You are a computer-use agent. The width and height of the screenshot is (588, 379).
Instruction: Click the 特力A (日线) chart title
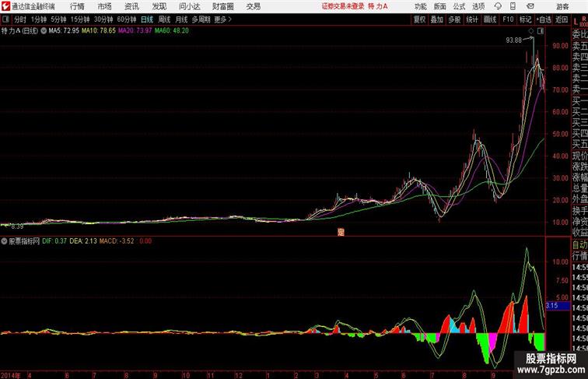pyautogui.click(x=19, y=31)
